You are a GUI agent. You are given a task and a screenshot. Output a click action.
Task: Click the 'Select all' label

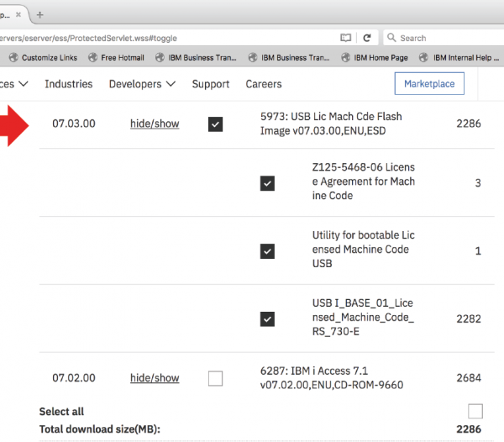tap(61, 412)
